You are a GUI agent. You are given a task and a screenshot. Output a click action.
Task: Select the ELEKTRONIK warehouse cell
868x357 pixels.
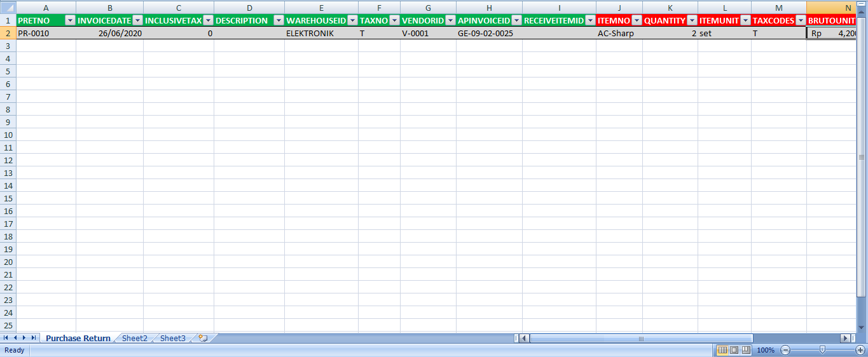pos(321,33)
